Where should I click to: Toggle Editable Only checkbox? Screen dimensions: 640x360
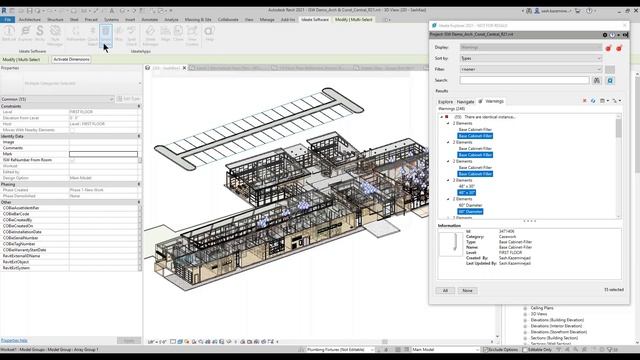525,350
